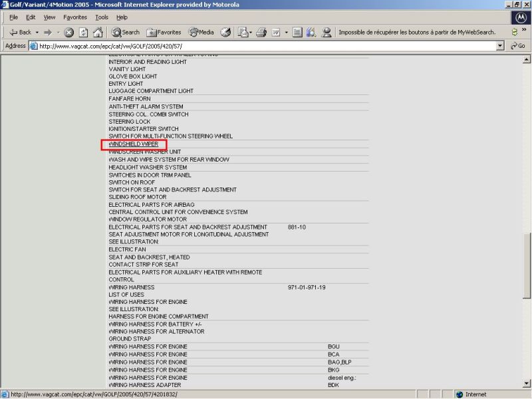Click the page icon in address bar
The height and width of the screenshot is (399, 532).
pos(34,46)
